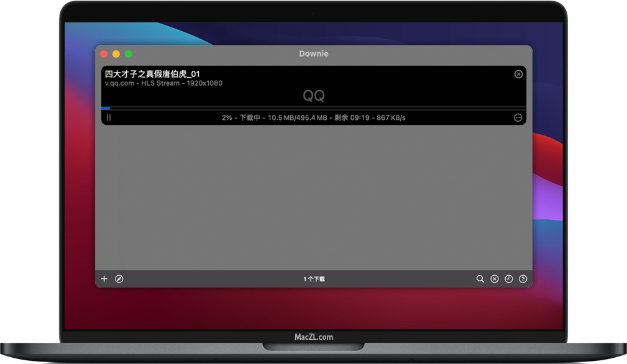The image size is (627, 364).
Task: Pause the 四大才子之真假唐伯虎_01 download
Action: (109, 117)
